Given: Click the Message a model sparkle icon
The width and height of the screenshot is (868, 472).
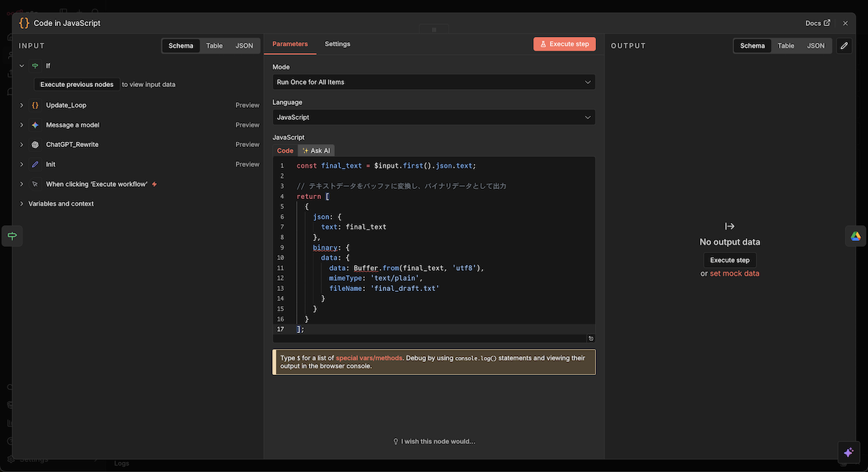Looking at the screenshot, I should (35, 125).
